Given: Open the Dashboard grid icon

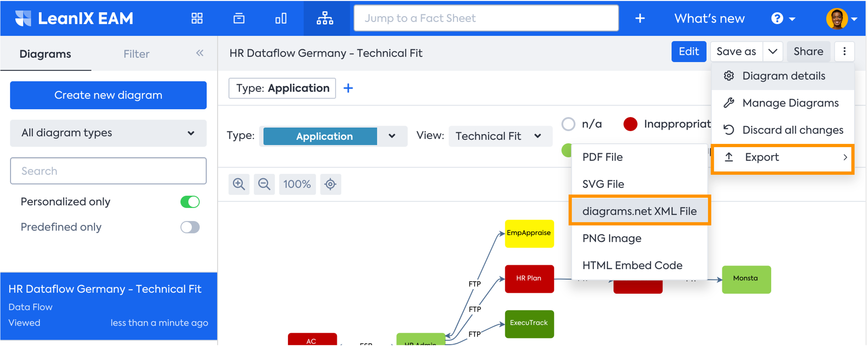Looking at the screenshot, I should pos(197,18).
